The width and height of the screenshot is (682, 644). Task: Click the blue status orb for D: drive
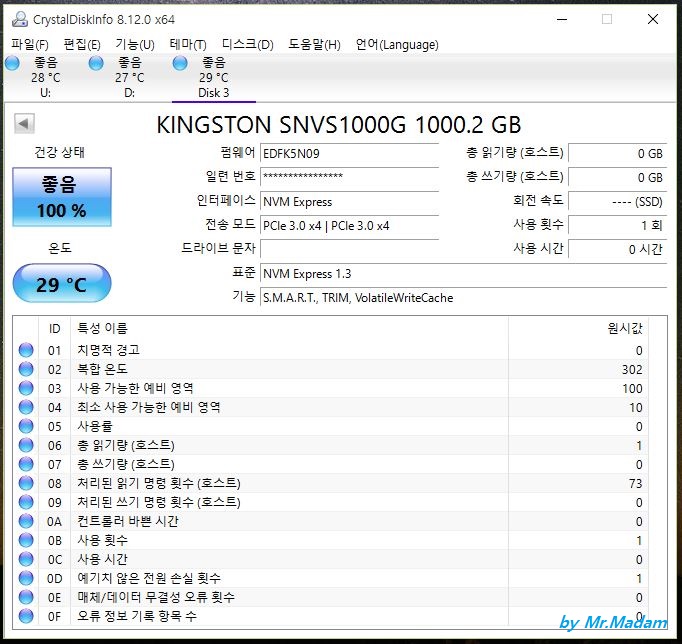click(96, 63)
